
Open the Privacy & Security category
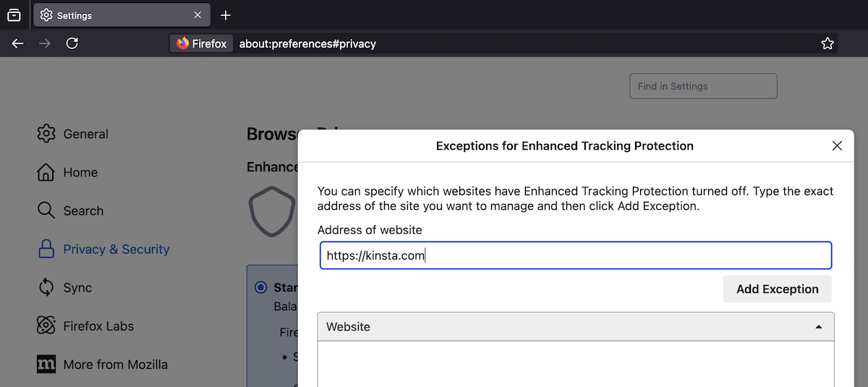point(116,249)
